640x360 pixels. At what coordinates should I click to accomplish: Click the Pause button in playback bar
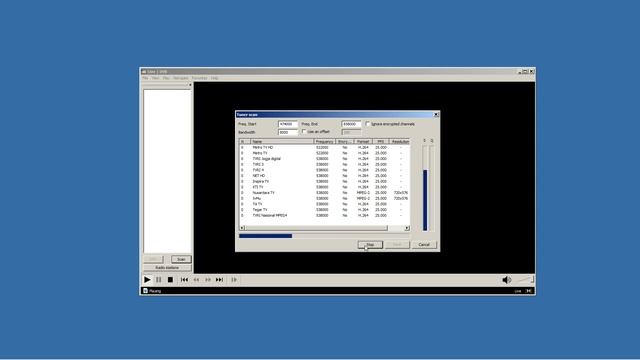(x=159, y=280)
